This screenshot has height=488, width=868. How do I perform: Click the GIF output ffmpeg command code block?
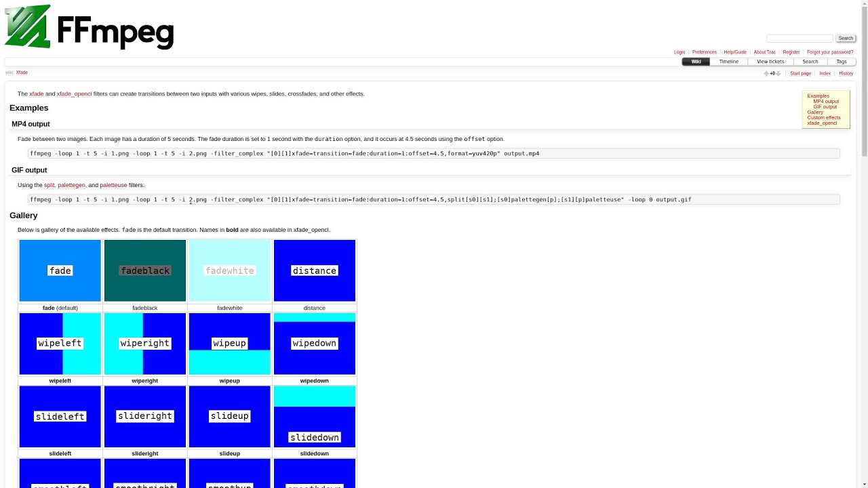click(x=434, y=200)
